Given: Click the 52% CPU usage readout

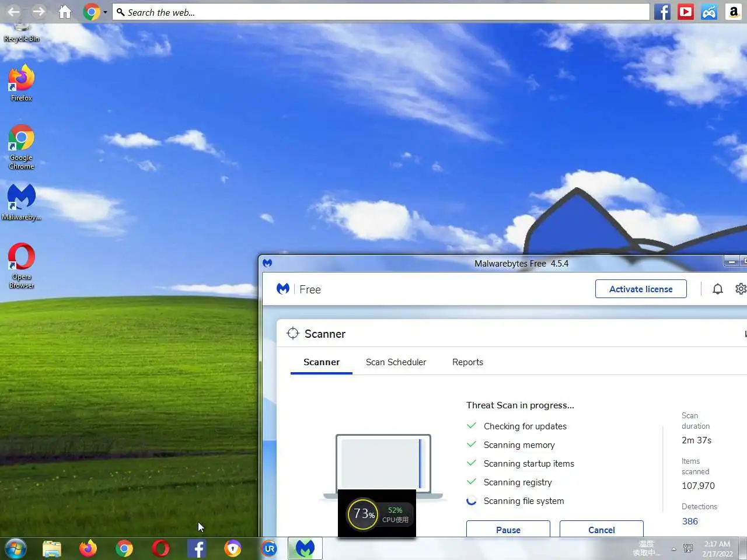Looking at the screenshot, I should (395, 510).
